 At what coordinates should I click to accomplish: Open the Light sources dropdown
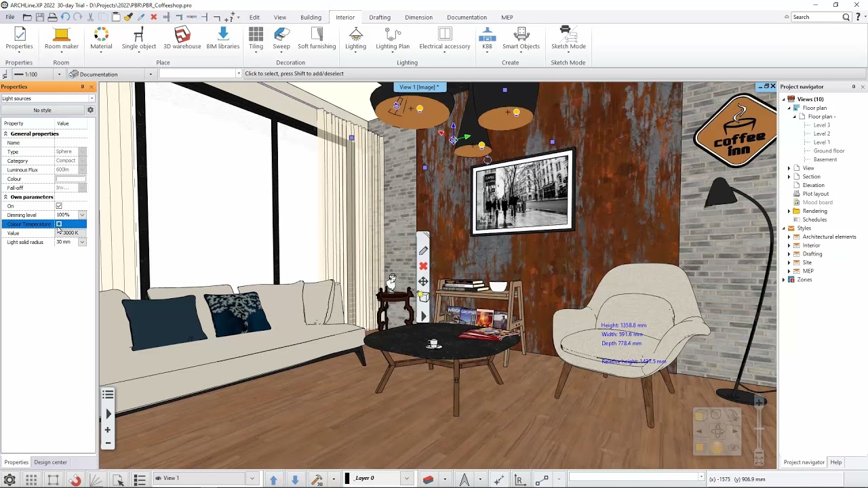point(92,98)
